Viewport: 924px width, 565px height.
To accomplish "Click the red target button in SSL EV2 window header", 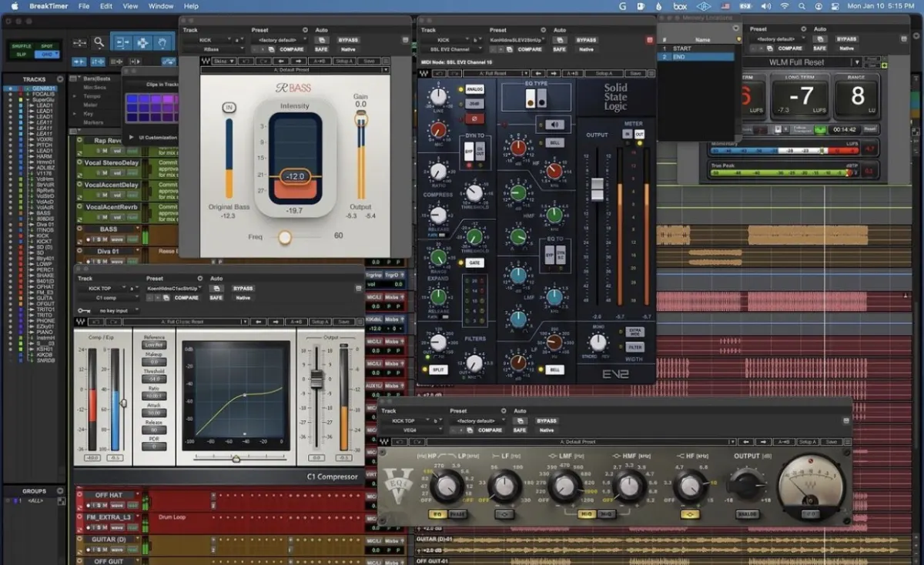I will [649, 39].
